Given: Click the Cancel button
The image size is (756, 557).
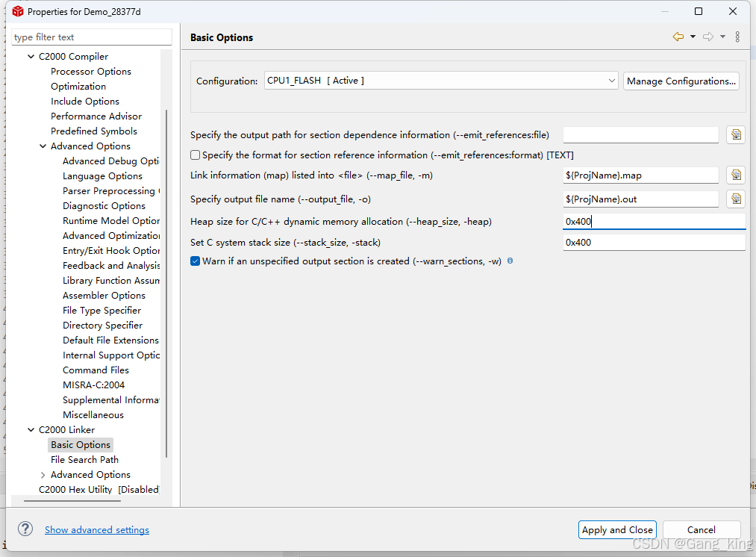Looking at the screenshot, I should [701, 529].
